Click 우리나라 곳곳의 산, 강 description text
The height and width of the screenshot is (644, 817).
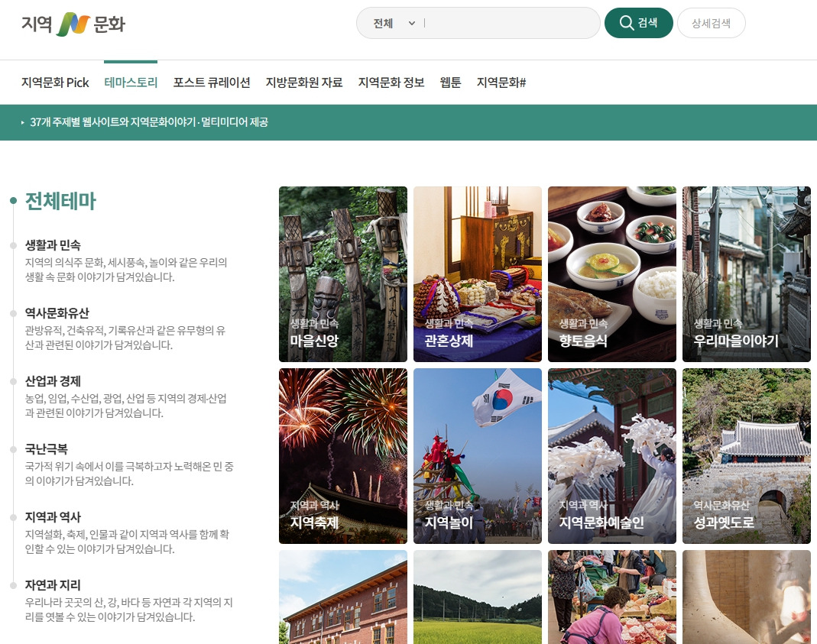pos(128,610)
